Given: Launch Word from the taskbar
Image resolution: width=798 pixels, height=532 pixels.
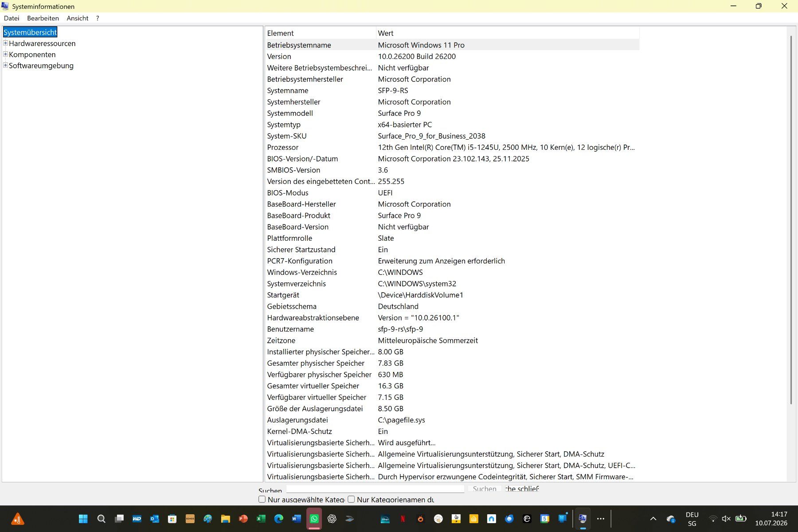Looking at the screenshot, I should [296, 519].
